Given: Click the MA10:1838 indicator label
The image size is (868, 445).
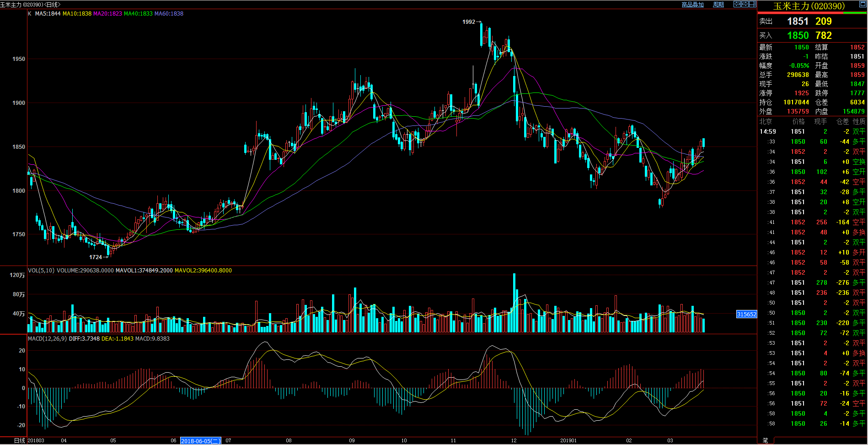Looking at the screenshot, I should pos(77,14).
